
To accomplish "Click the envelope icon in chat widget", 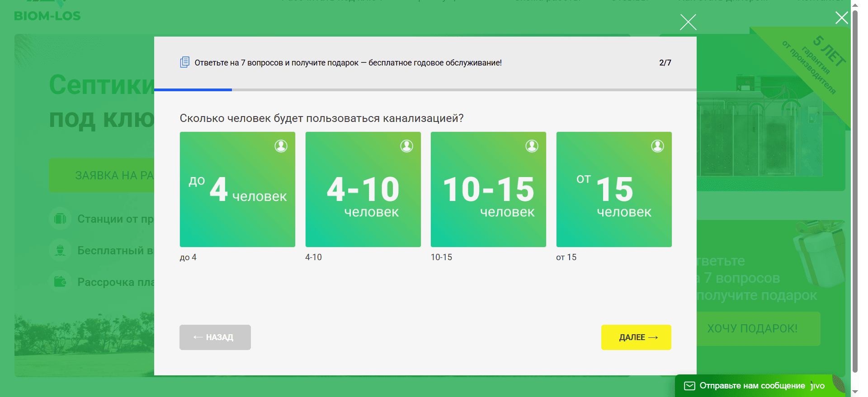I will click(x=689, y=386).
